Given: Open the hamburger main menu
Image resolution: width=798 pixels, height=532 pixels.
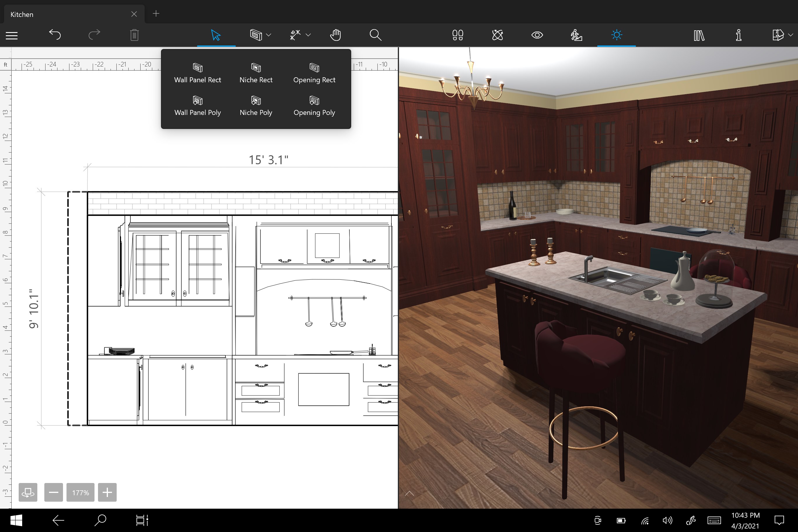Looking at the screenshot, I should [12, 35].
